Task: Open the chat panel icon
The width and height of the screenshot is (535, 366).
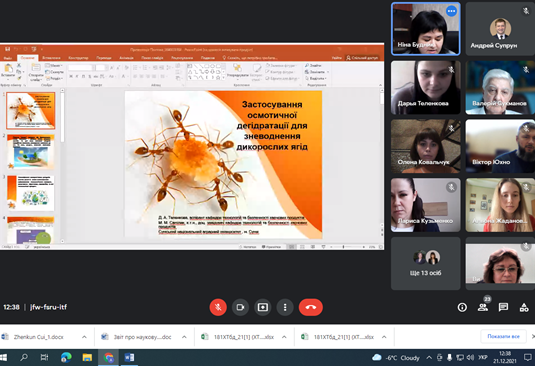Action: click(x=503, y=307)
